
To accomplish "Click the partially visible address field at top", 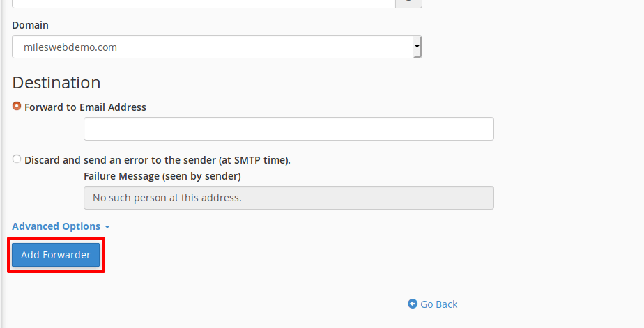I will (x=204, y=3).
